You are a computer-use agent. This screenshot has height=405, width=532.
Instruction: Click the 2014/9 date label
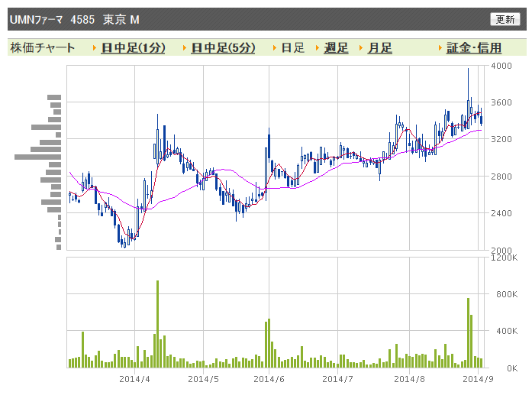pos(478,379)
